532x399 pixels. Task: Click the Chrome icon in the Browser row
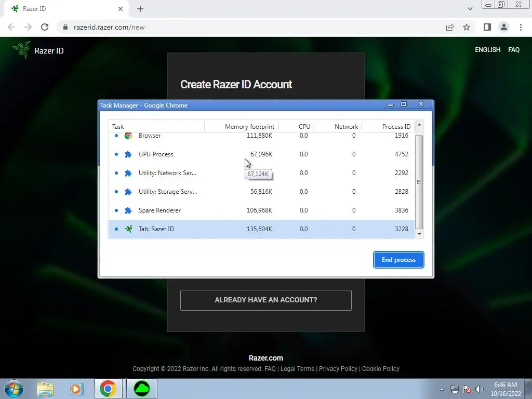[128, 136]
